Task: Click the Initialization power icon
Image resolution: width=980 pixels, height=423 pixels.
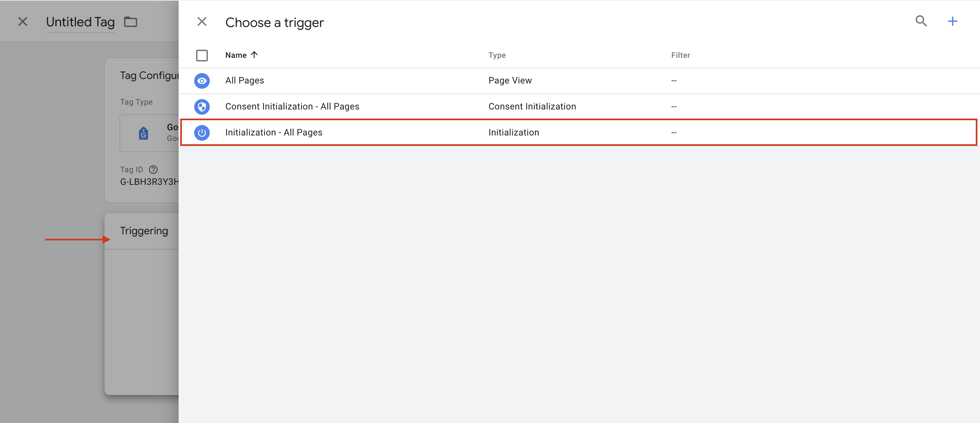Action: click(x=202, y=133)
